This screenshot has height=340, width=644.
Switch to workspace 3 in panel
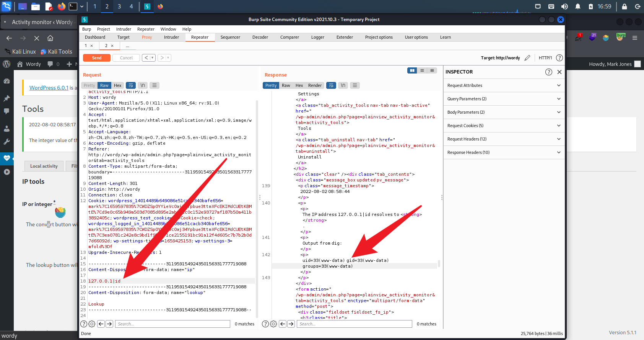[119, 7]
